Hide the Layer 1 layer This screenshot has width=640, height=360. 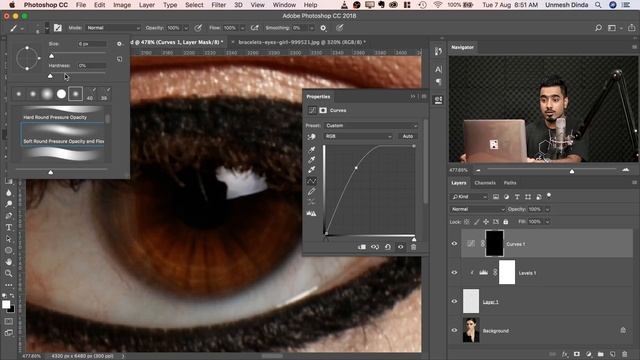click(x=454, y=301)
